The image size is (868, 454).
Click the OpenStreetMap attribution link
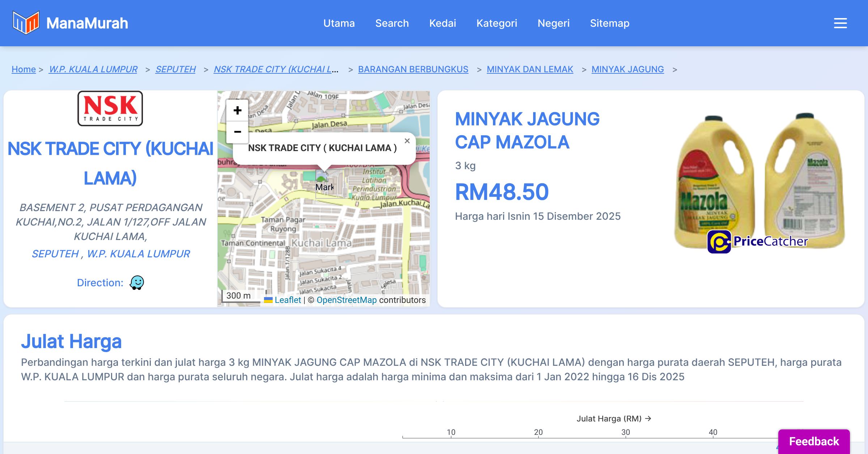click(346, 300)
